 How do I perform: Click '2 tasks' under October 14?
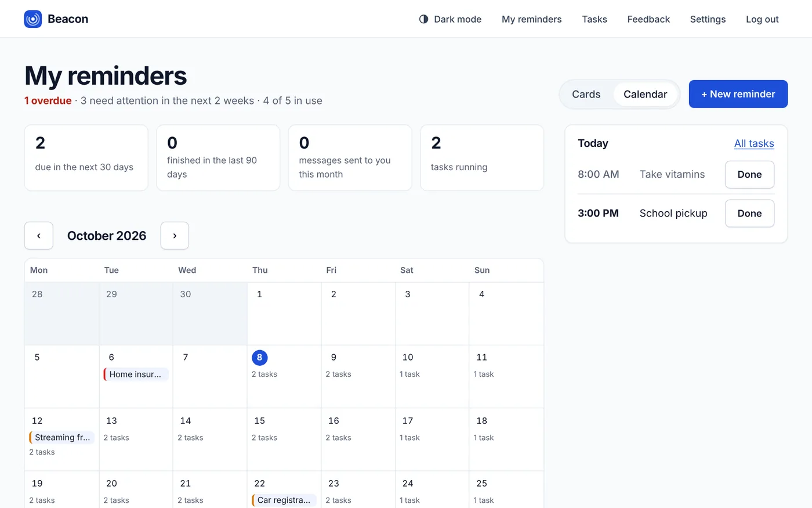[190, 438]
